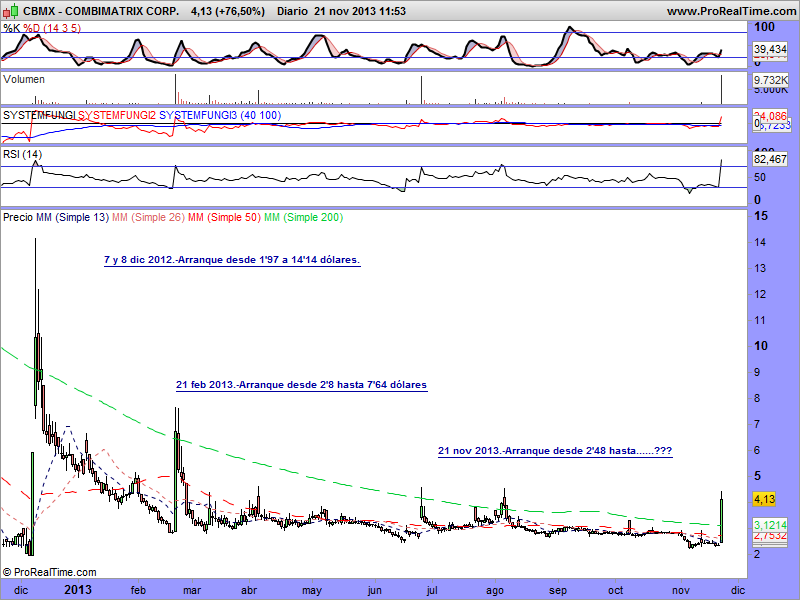800x600 pixels.
Task: Click the price scale value 10
Action: [x=760, y=346]
